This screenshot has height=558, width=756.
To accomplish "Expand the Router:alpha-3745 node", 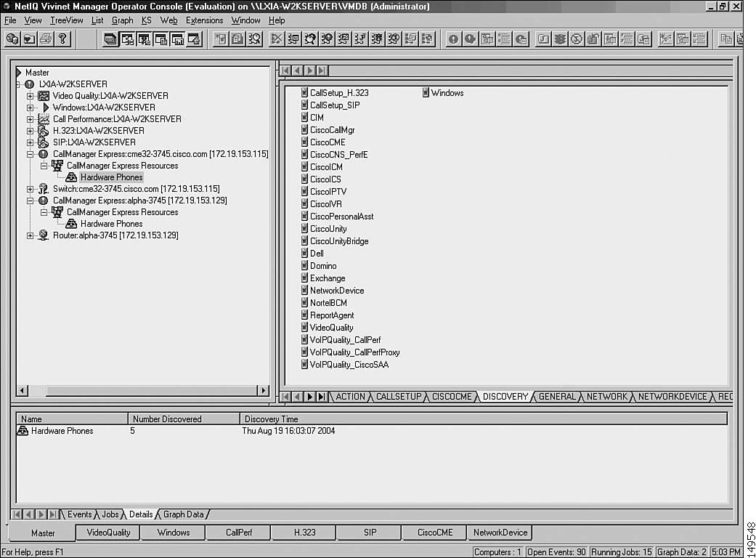I will coord(30,236).
